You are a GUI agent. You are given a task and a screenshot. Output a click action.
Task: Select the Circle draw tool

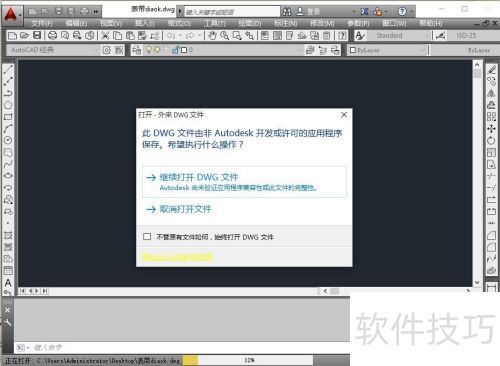coord(8,140)
